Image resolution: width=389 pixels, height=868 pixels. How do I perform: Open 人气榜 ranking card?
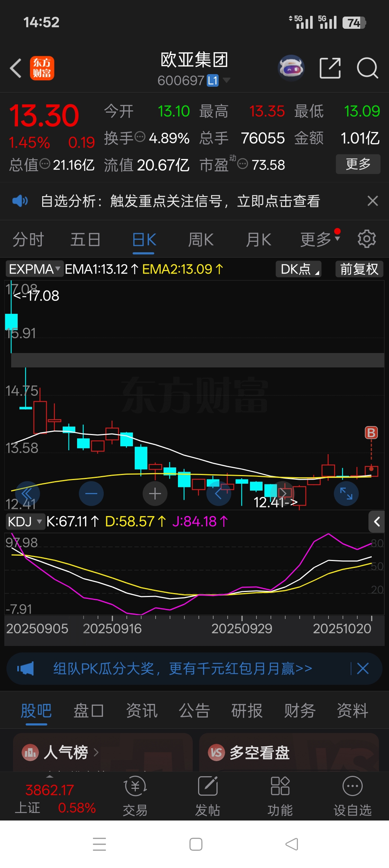[x=103, y=752]
